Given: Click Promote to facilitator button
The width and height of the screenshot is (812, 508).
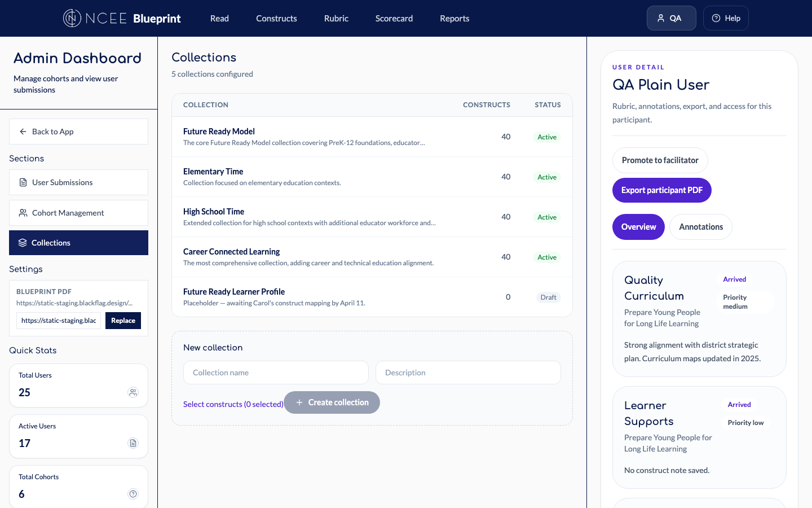Looking at the screenshot, I should (660, 160).
